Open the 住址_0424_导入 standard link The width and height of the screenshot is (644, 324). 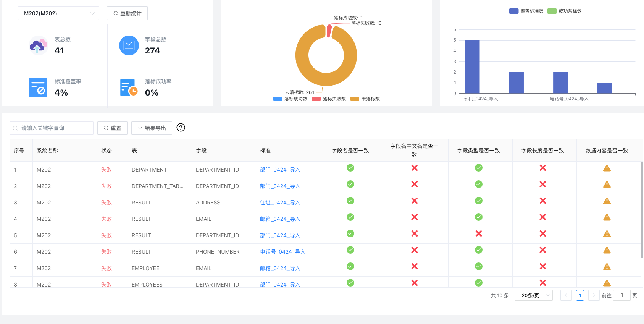(280, 202)
